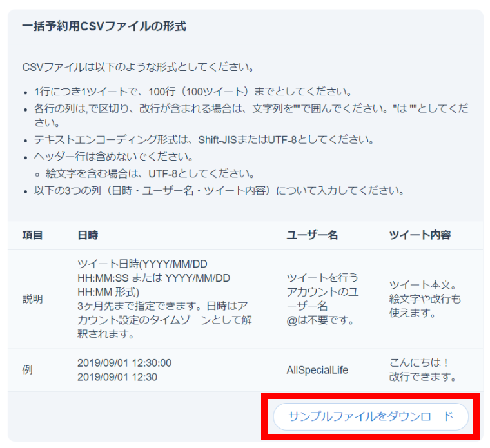Select the 項目 column header
The image size is (490, 448).
click(x=32, y=235)
